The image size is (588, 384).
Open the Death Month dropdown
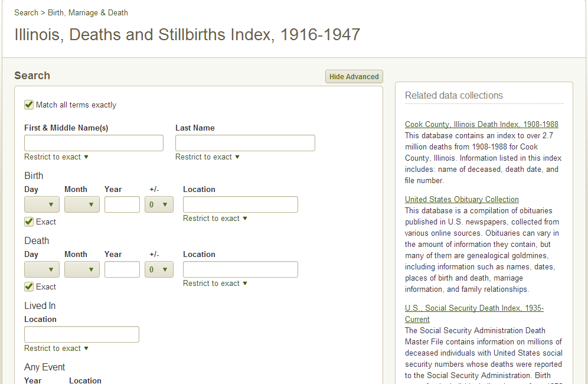[82, 269]
